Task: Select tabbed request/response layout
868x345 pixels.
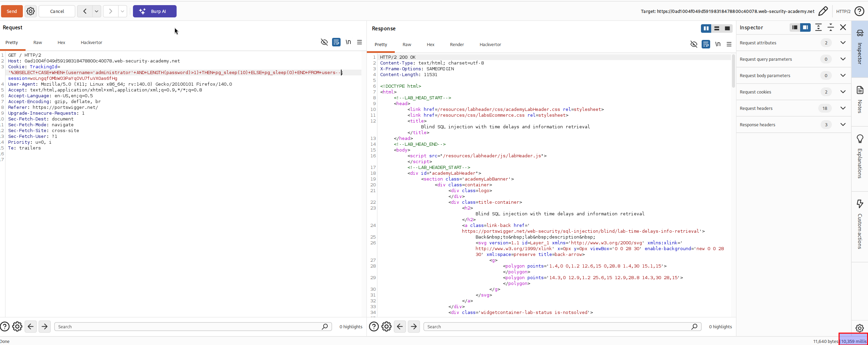Action: point(727,28)
